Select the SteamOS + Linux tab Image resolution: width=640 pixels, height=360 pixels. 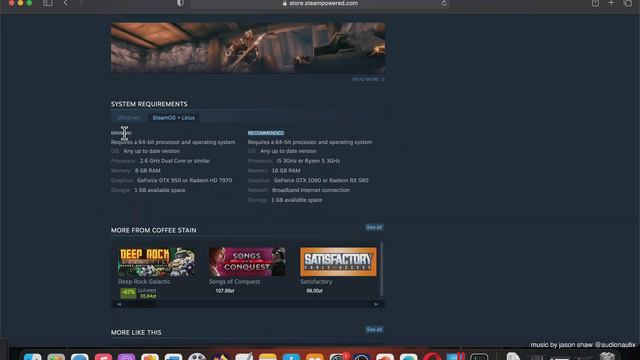click(173, 118)
